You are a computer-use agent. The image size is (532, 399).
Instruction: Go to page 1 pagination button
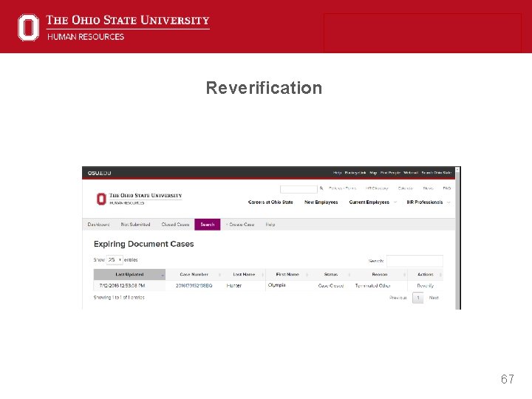pyautogui.click(x=418, y=298)
